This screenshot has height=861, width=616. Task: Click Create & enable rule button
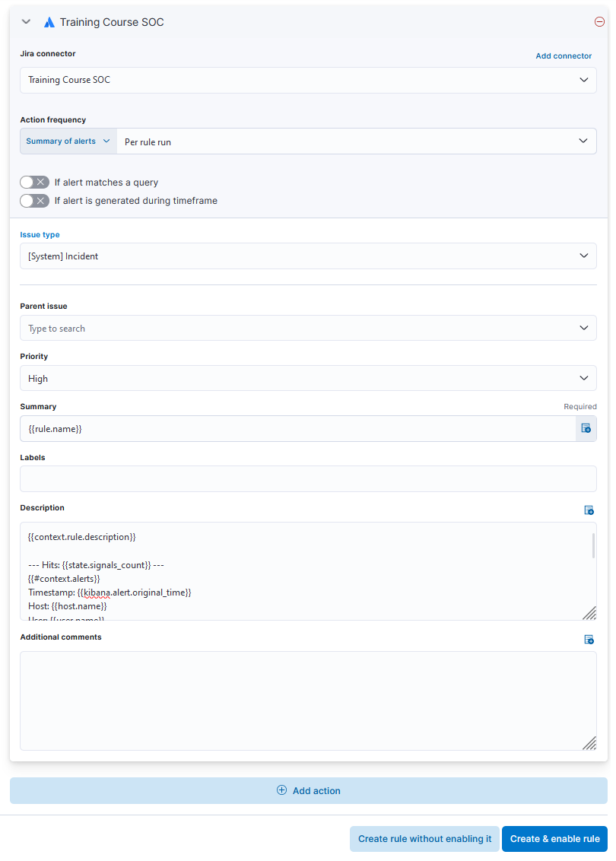(x=554, y=839)
